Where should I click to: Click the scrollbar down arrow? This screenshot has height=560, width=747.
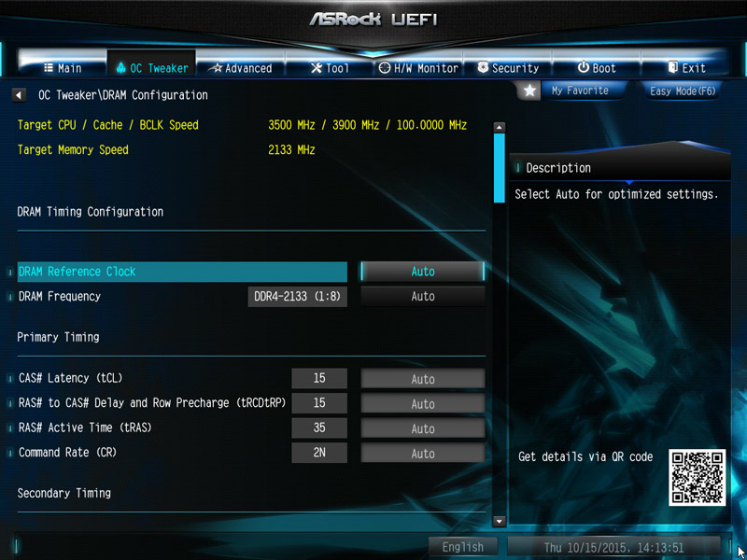[499, 522]
